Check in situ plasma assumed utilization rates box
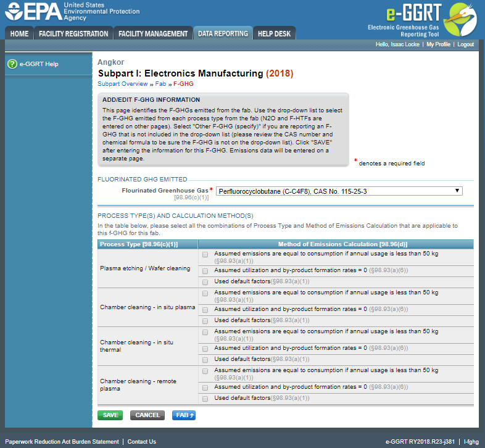 coord(205,310)
